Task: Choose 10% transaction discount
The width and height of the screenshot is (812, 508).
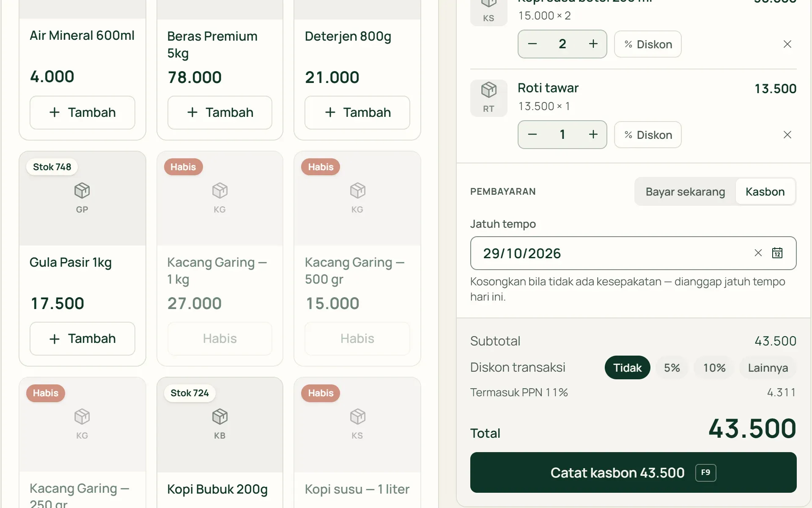Action: (x=714, y=367)
